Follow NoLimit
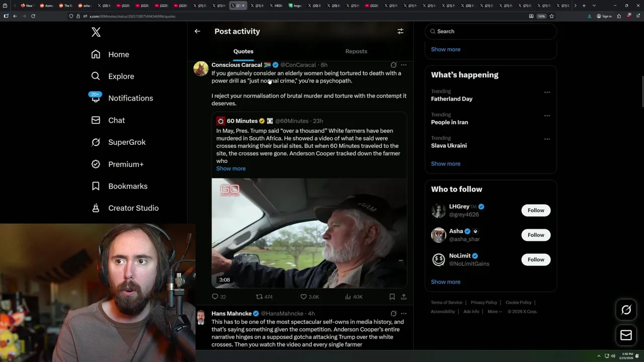 (536, 259)
